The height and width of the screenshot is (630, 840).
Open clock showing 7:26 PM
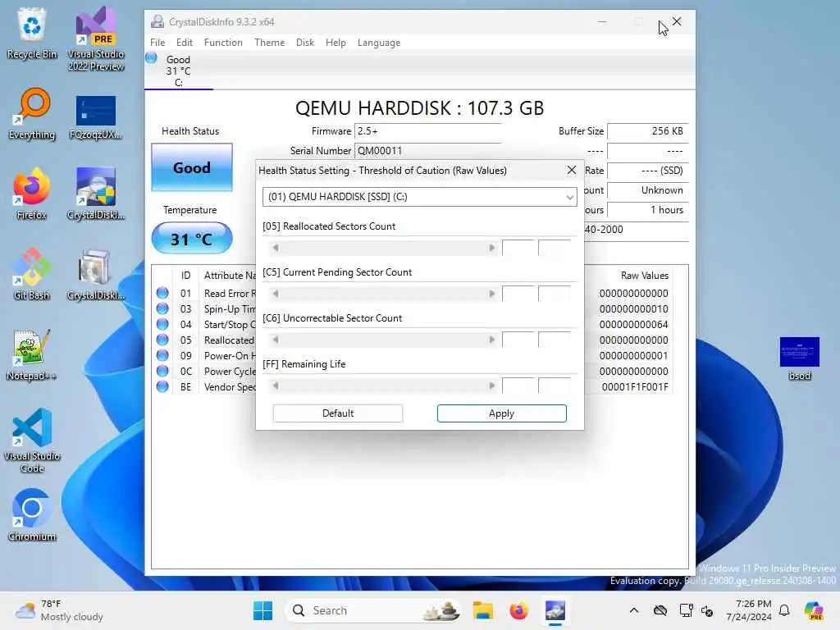coord(749,610)
